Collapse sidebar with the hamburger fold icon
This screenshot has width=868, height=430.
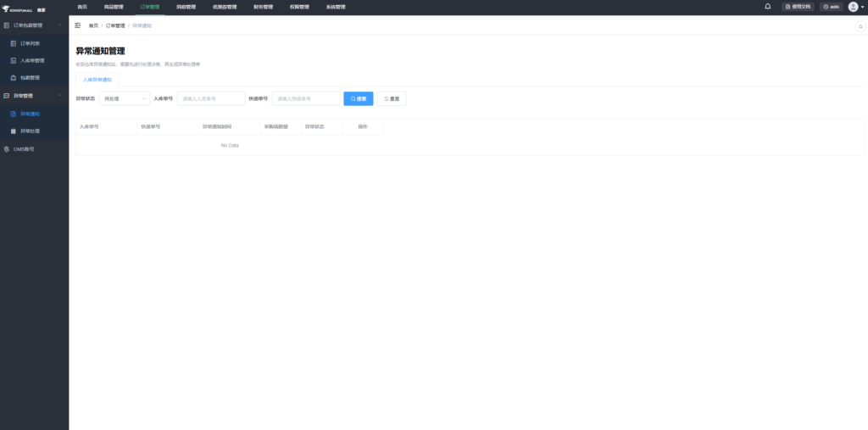[78, 25]
